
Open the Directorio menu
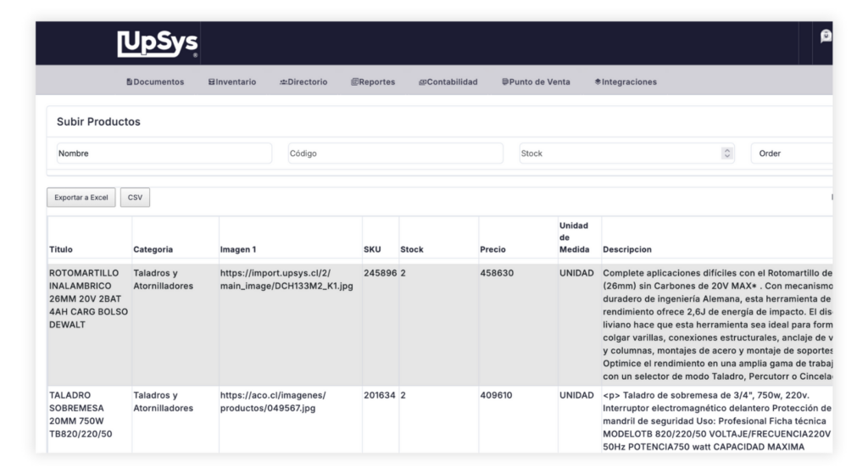coord(303,82)
